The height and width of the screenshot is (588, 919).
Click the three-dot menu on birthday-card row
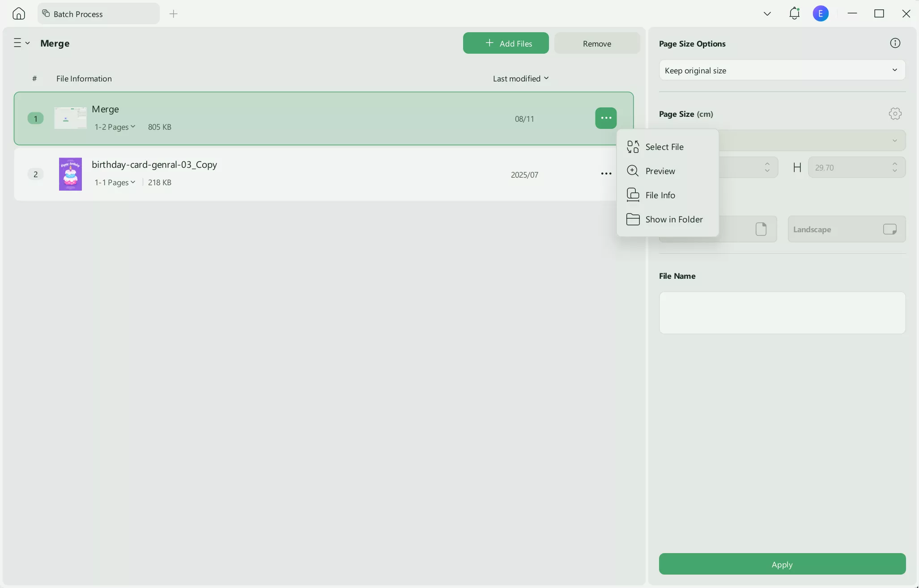(606, 174)
